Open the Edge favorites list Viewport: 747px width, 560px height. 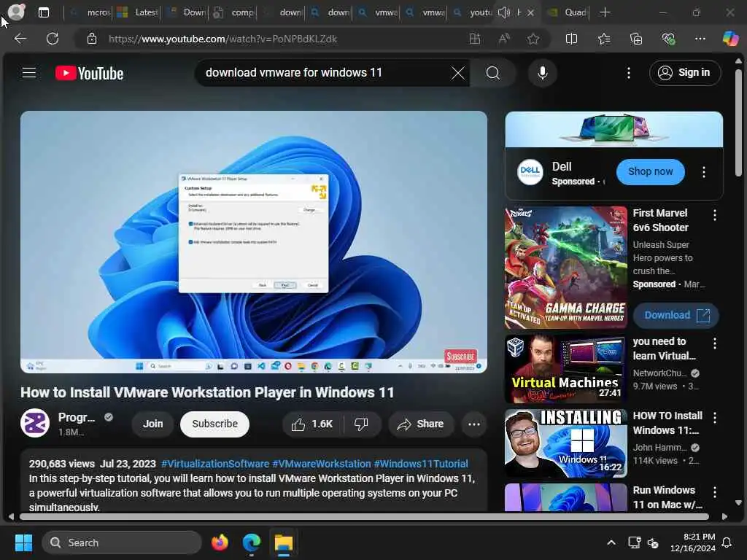[603, 39]
